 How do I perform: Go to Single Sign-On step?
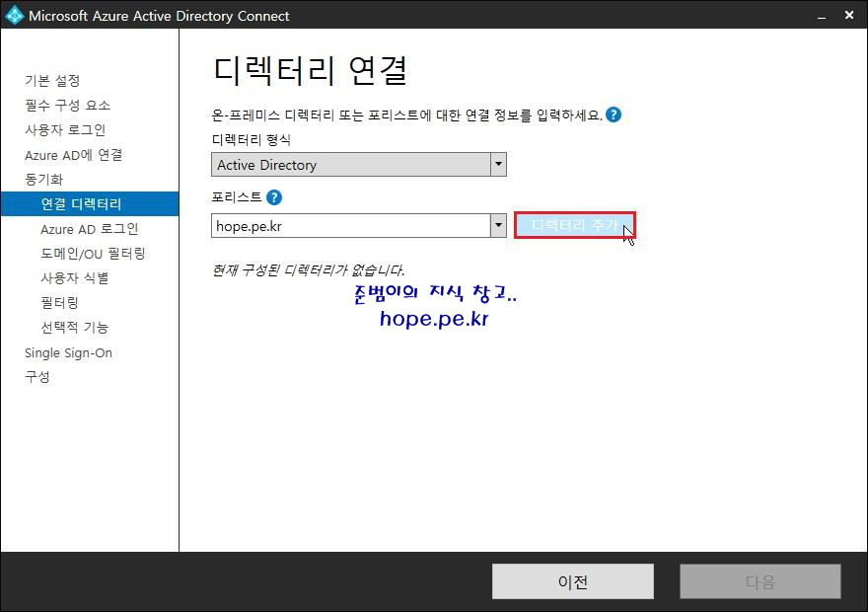(x=69, y=352)
